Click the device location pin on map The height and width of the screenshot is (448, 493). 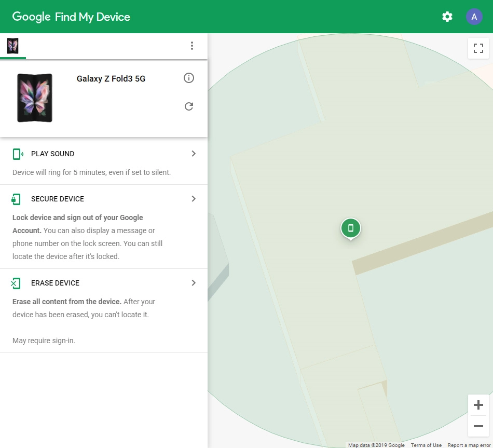coord(351,228)
